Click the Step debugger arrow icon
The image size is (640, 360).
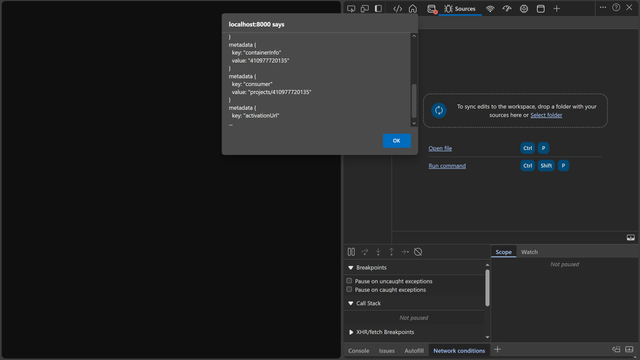point(404,252)
